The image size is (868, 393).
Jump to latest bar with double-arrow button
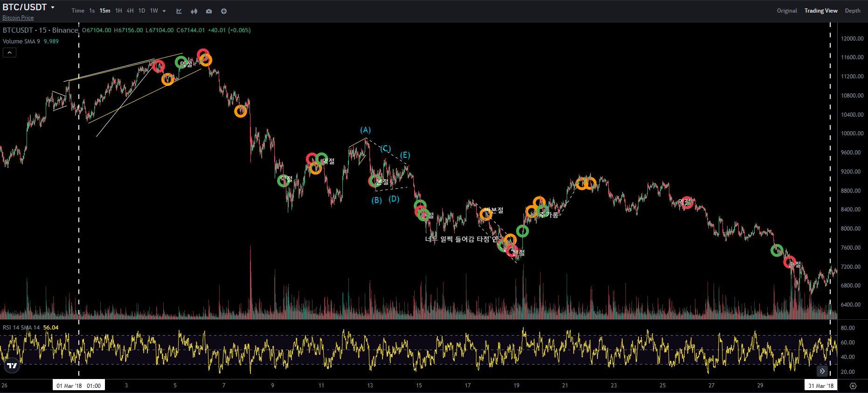point(822,371)
